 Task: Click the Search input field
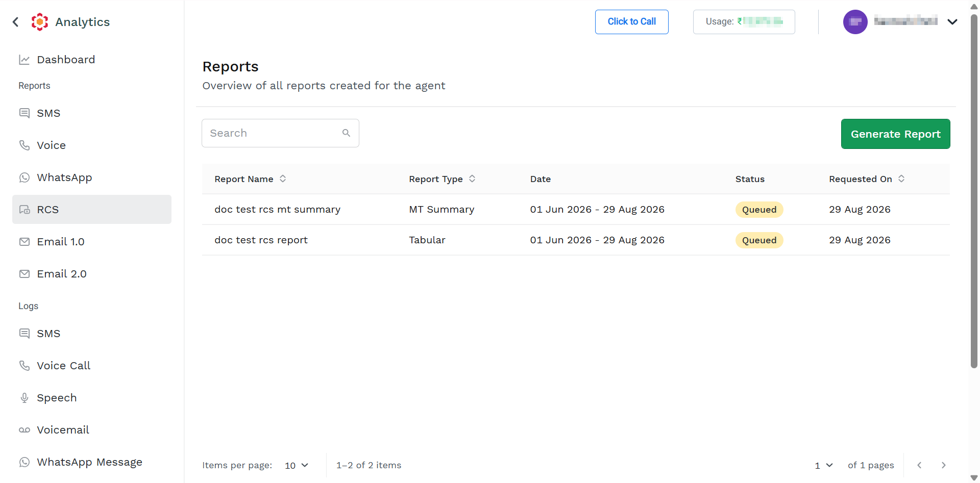[x=280, y=133]
